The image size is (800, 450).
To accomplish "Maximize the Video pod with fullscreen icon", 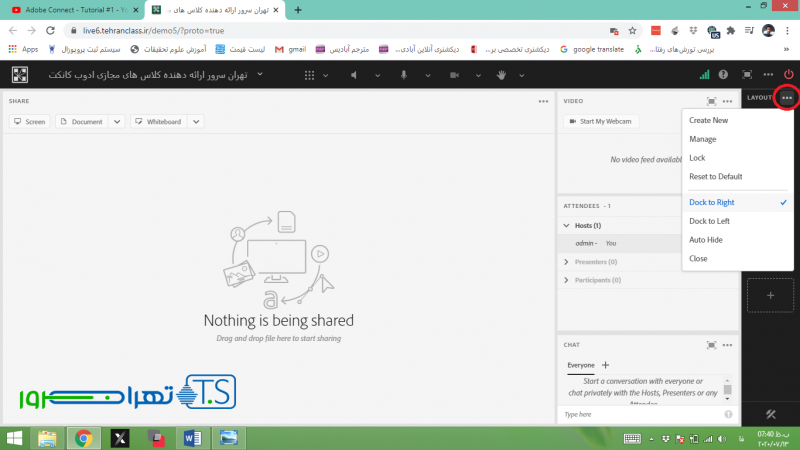I will pyautogui.click(x=711, y=101).
